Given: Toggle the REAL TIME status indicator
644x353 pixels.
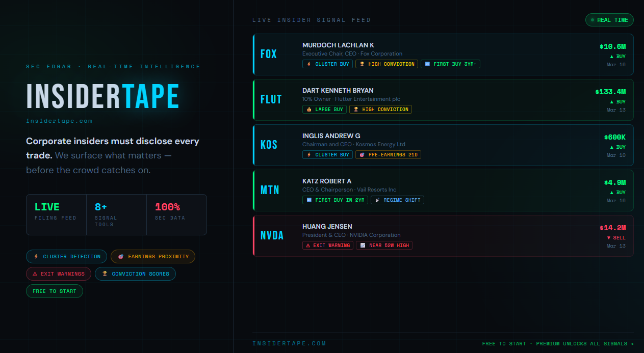Looking at the screenshot, I should (609, 19).
